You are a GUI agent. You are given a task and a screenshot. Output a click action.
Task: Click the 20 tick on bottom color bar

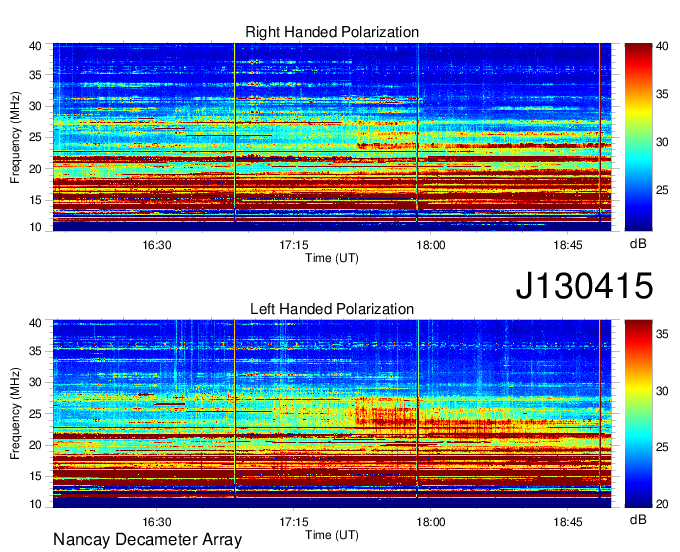(662, 504)
